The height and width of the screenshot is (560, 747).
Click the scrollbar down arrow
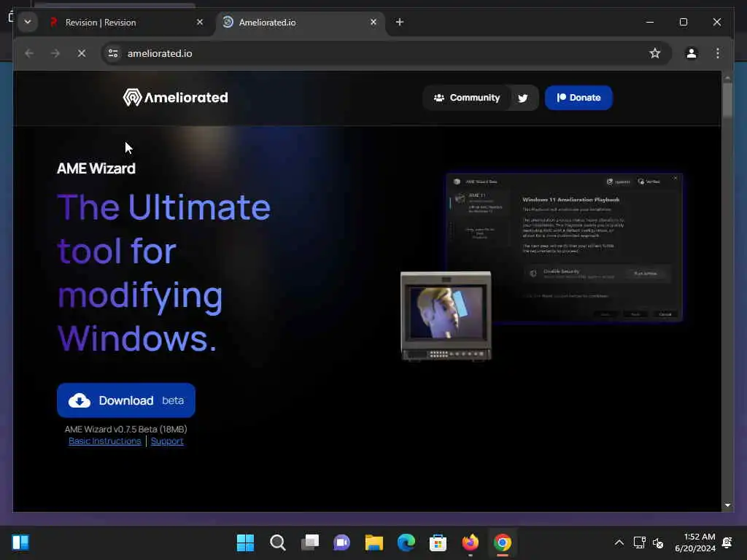click(727, 505)
